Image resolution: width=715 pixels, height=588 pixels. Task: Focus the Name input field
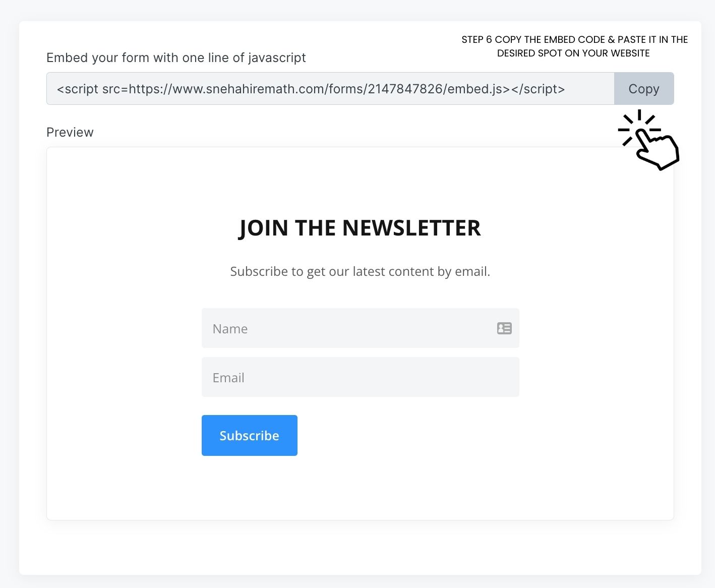pyautogui.click(x=361, y=328)
